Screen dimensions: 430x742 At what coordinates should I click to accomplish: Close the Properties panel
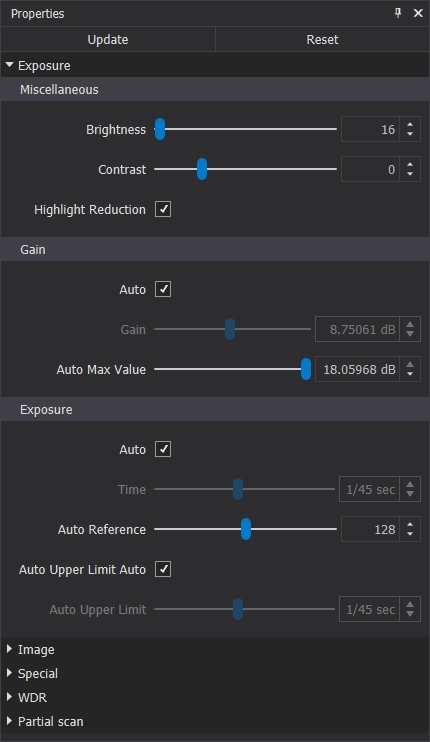(x=418, y=13)
